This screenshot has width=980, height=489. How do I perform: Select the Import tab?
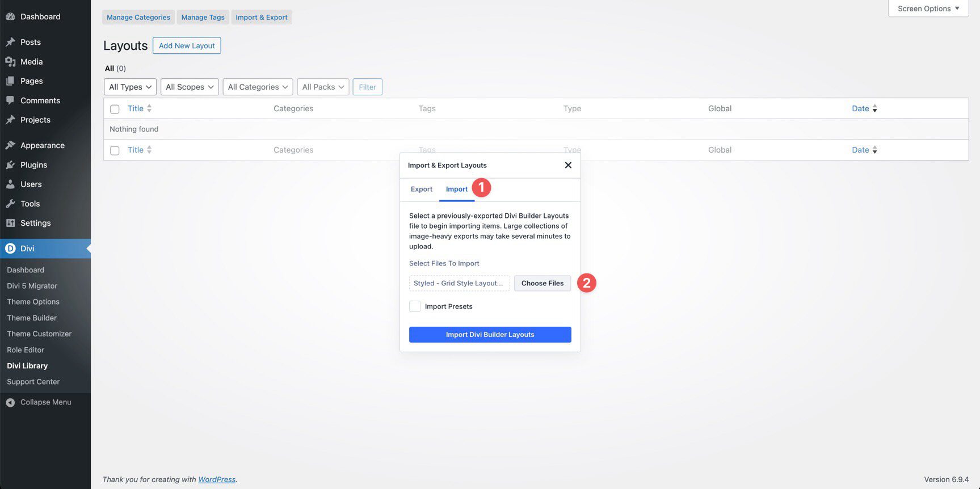[x=457, y=189]
